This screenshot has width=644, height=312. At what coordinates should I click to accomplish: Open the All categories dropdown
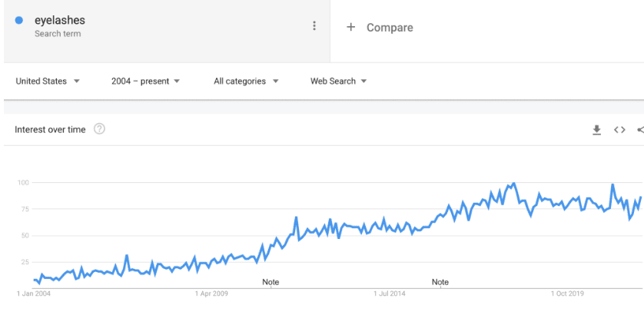pyautogui.click(x=246, y=81)
